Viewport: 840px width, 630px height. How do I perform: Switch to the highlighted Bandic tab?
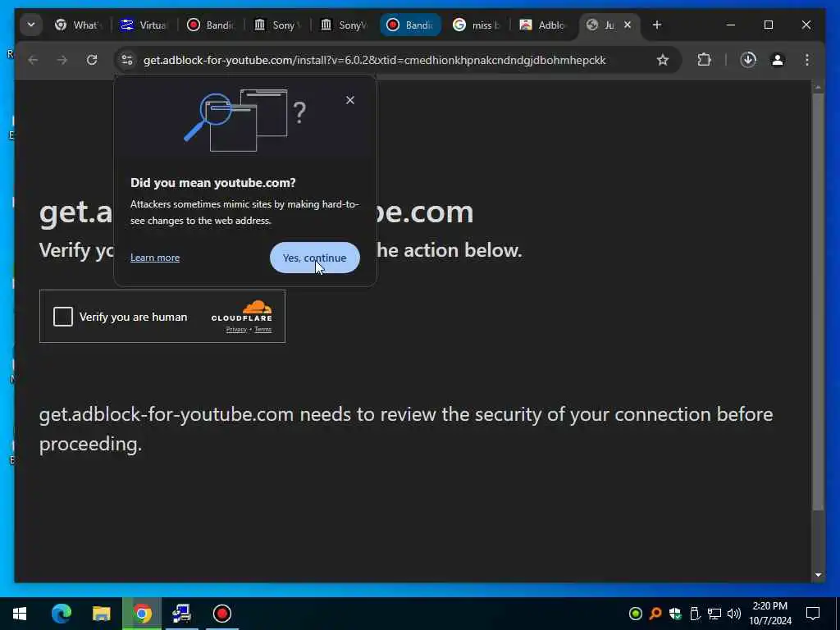(410, 25)
